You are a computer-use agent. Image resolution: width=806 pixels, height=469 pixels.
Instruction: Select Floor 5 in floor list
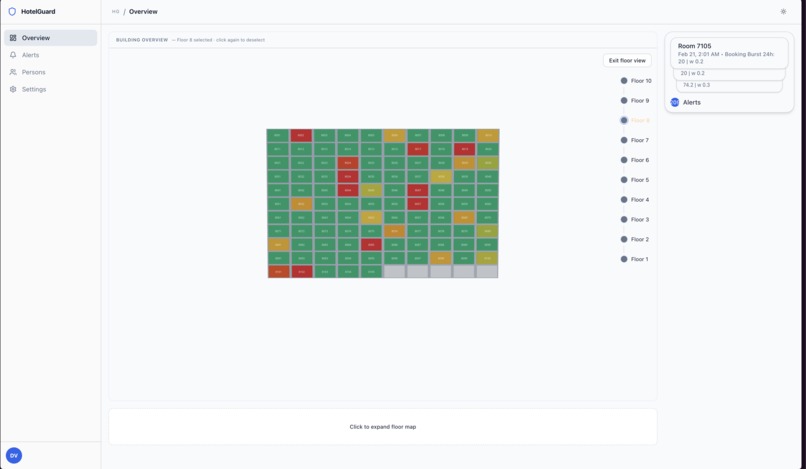635,180
